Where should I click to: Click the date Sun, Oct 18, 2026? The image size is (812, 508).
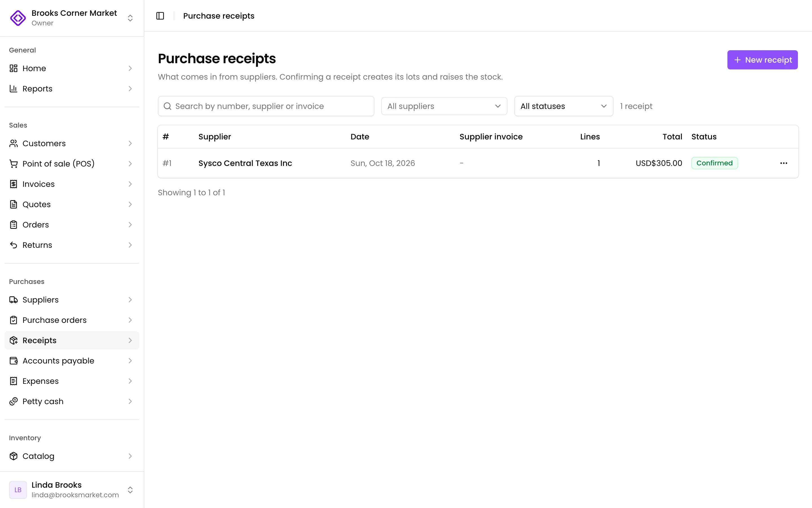coord(383,163)
